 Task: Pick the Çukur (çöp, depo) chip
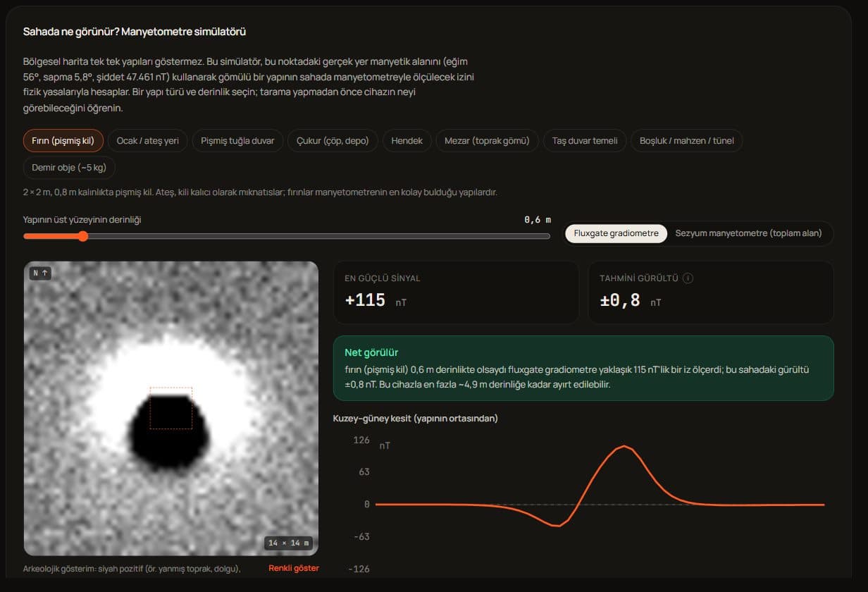click(x=333, y=140)
